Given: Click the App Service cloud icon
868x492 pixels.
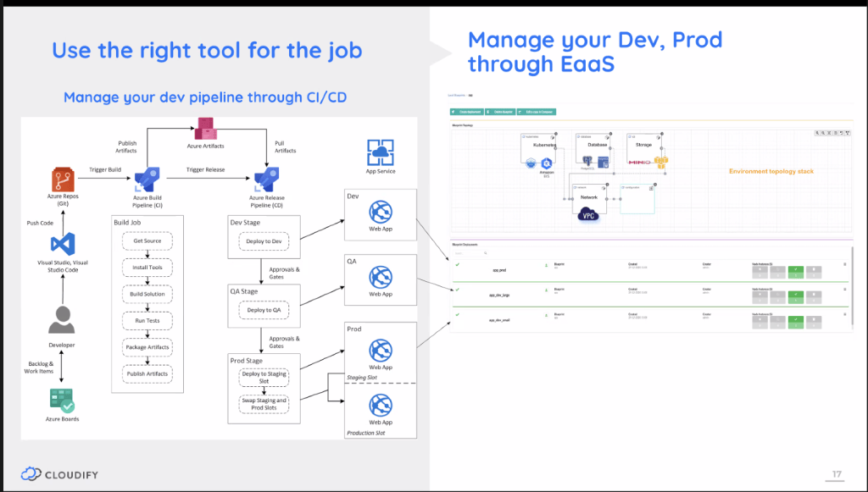Looking at the screenshot, I should tap(381, 152).
